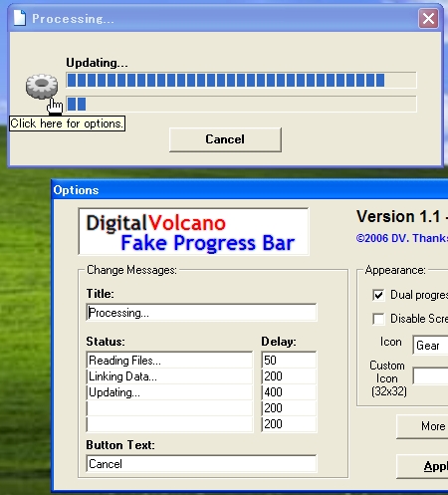This screenshot has height=495, width=448.
Task: Select the Reading Files... status field
Action: (x=169, y=361)
